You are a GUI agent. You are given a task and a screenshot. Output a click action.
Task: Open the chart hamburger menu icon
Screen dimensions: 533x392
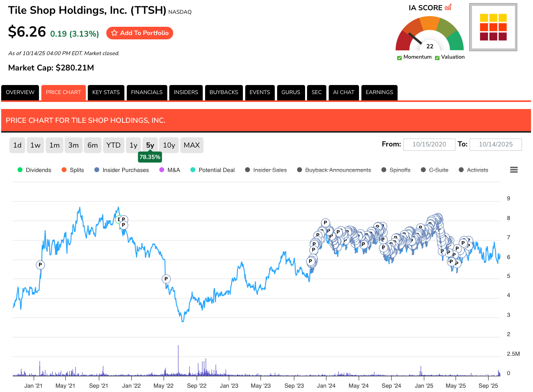tap(513, 170)
